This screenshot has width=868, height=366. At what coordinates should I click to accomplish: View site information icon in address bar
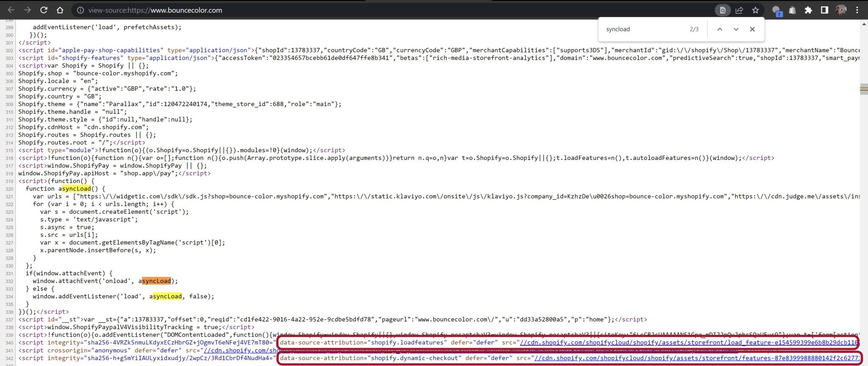[80, 10]
